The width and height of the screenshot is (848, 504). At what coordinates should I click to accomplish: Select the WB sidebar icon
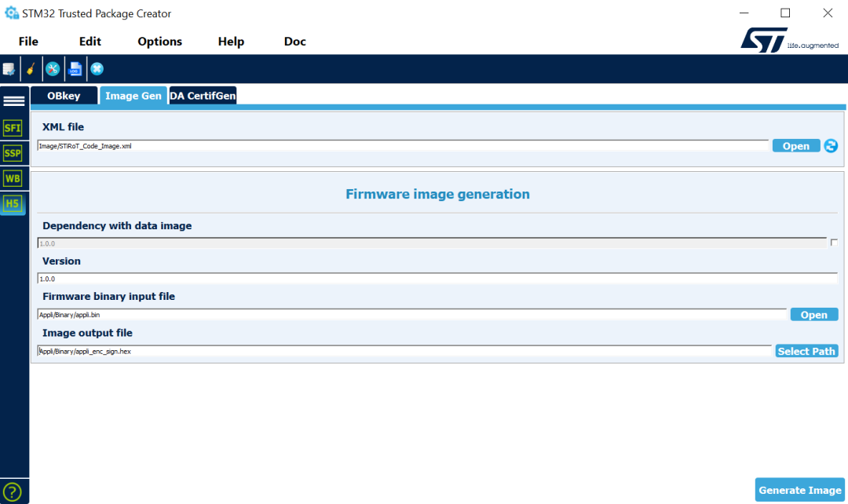pyautogui.click(x=13, y=178)
